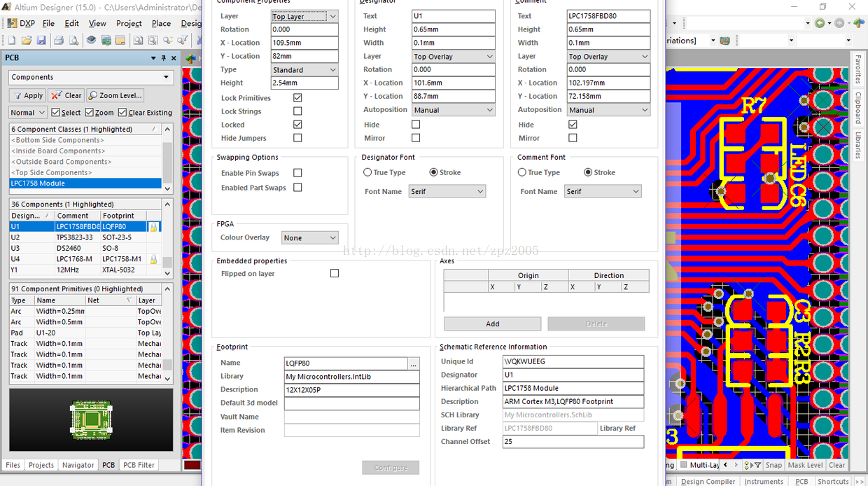Screen dimensions: 868x486
Task: Open the PCB panel options arrow
Action: tap(153, 58)
